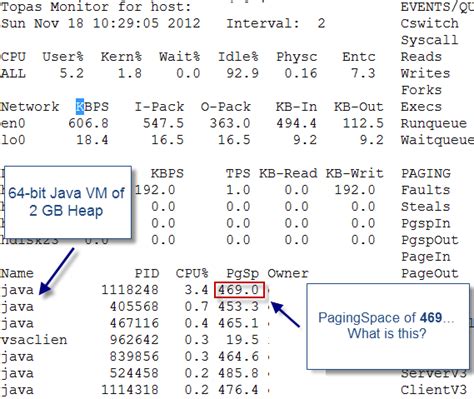Screen dimensions: 474x399
Task: Click the 'Forks' events label
Action: tap(421, 90)
